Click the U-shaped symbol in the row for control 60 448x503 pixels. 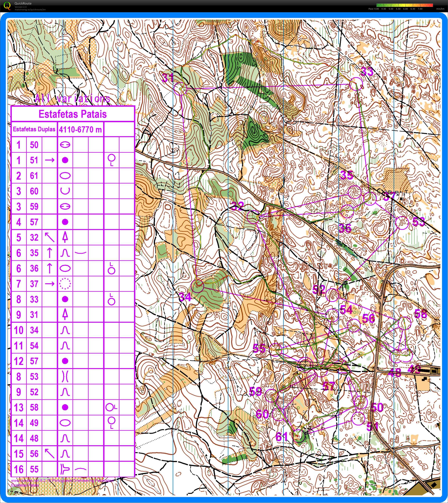[65, 191]
